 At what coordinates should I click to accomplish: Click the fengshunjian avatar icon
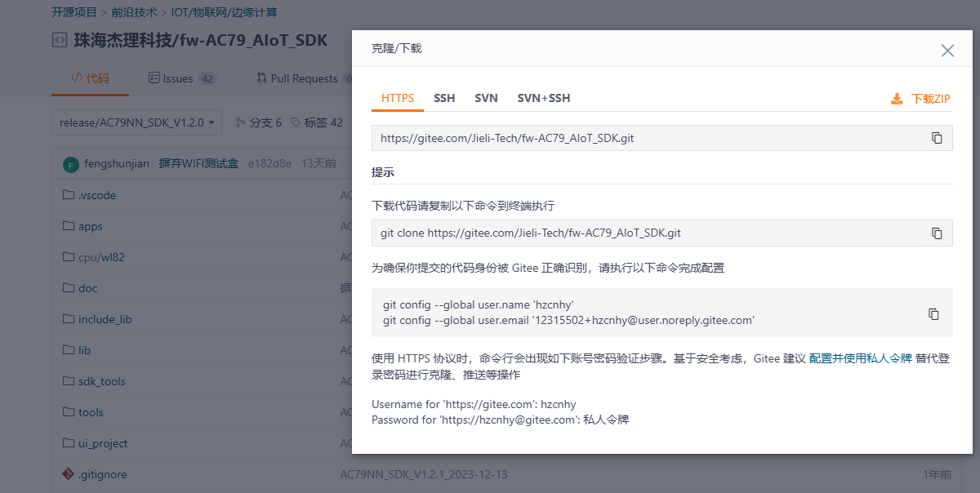[x=71, y=164]
